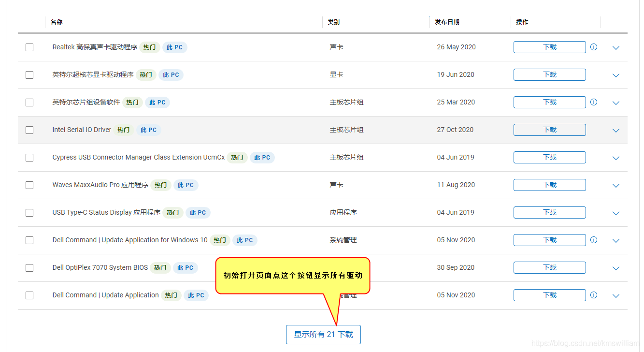Select Waves MaxxAudio Pro checkbox
Image resolution: width=644 pixels, height=352 pixels.
(29, 185)
